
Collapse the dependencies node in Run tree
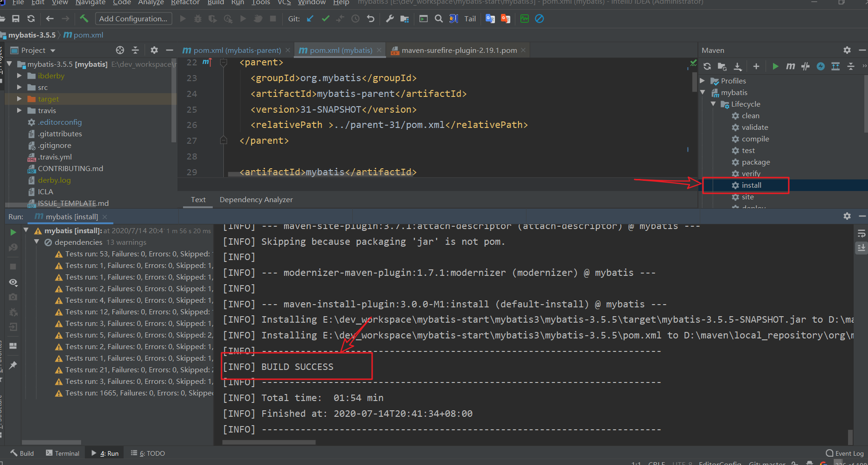37,242
